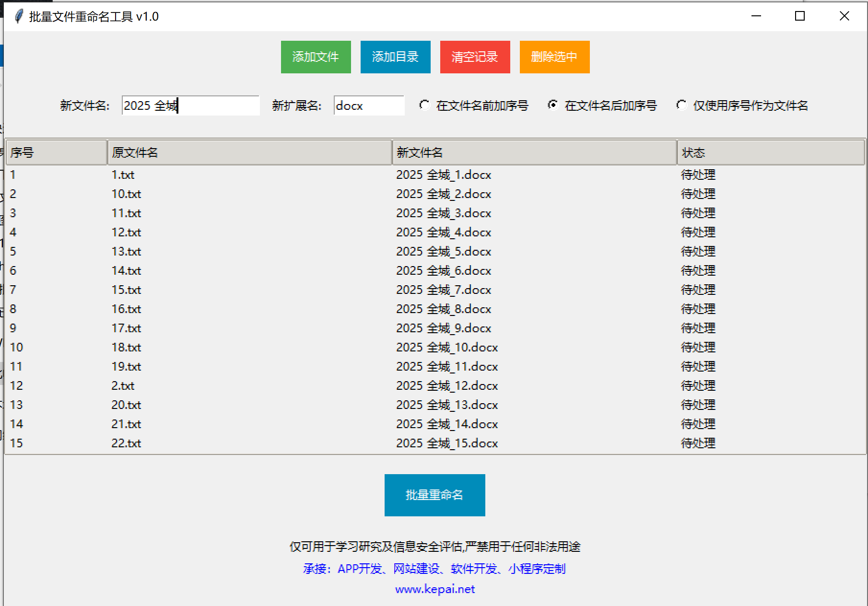Screen dimensions: 868x606
Task: Click the 清空记录 button to clear records
Action: point(474,57)
